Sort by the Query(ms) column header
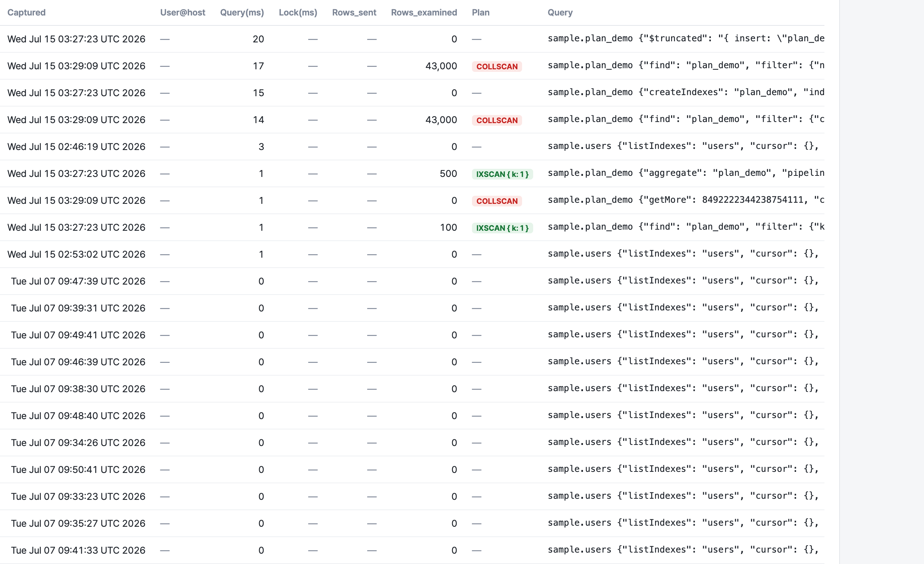The image size is (924, 564). (242, 13)
